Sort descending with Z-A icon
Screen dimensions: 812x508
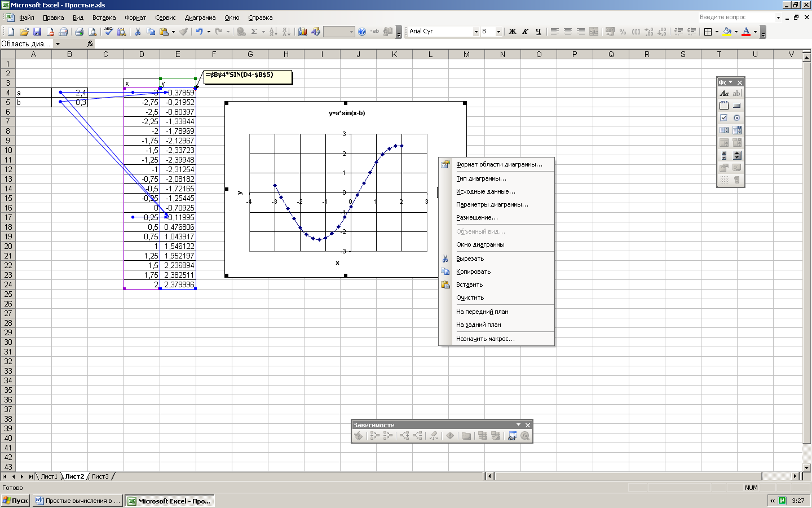click(286, 32)
